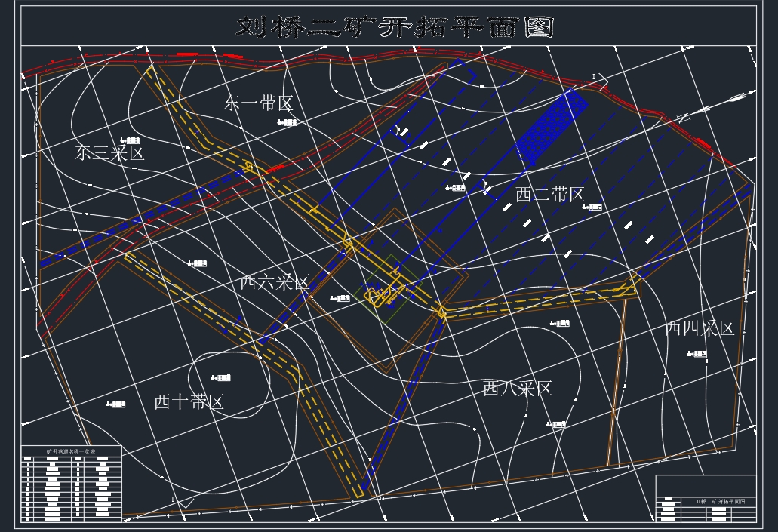Select the 东三采区 region label

(x=109, y=152)
